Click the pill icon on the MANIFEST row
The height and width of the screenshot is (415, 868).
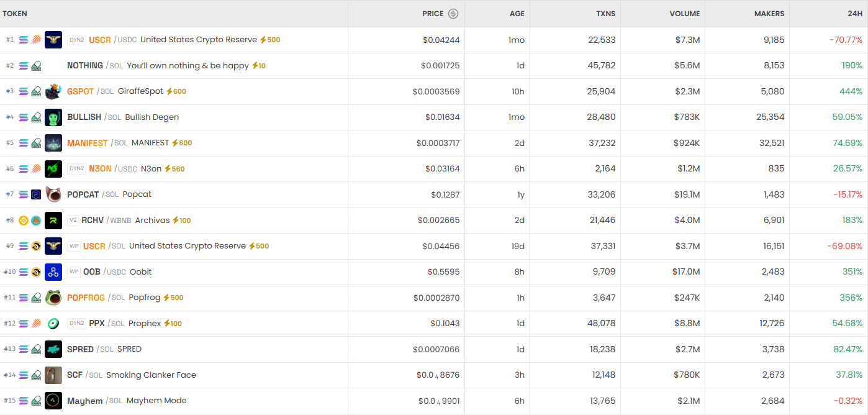(36, 143)
